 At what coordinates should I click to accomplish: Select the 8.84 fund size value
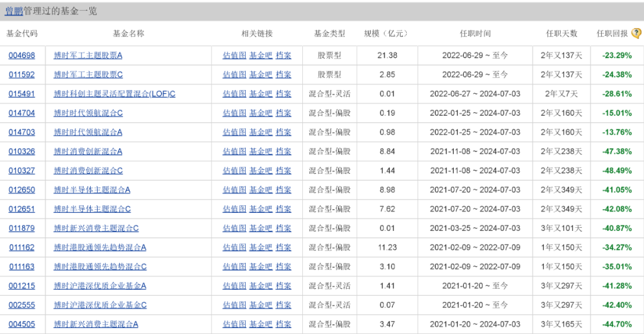click(x=388, y=151)
